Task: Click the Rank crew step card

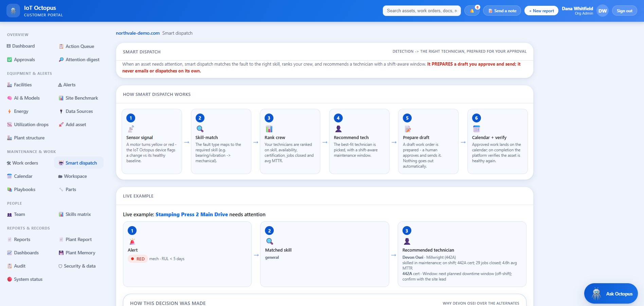Action: pos(290,141)
